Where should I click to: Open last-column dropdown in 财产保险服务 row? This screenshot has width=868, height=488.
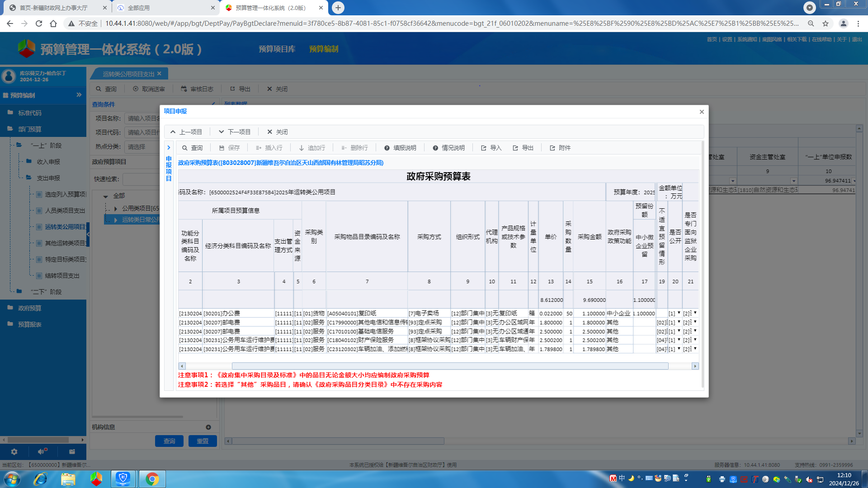coord(695,340)
